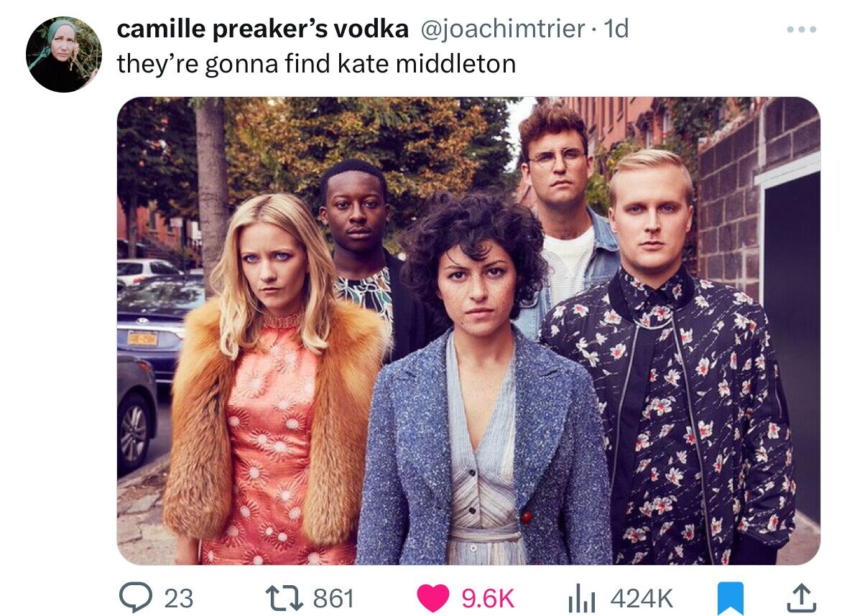The height and width of the screenshot is (616, 847).
Task: Click the tweet text about kate middleton
Action: click(x=317, y=64)
